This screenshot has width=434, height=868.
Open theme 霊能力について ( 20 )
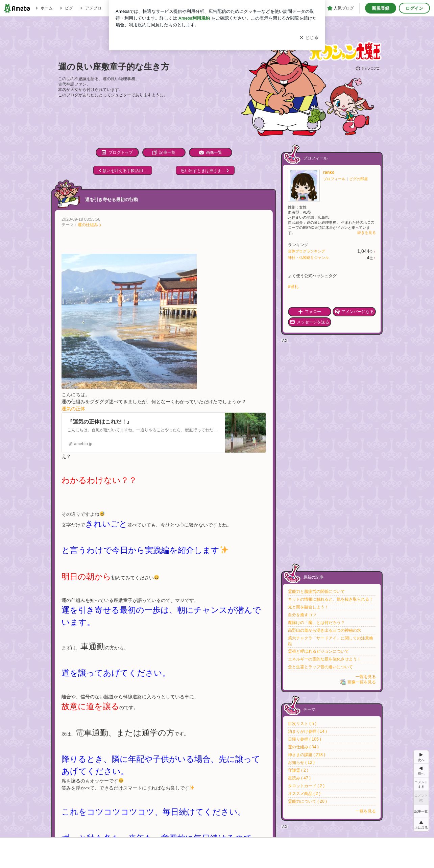pos(308,801)
